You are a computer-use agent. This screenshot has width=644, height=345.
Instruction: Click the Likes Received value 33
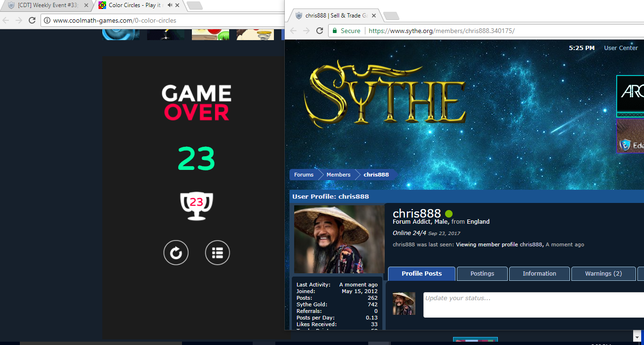click(x=374, y=325)
